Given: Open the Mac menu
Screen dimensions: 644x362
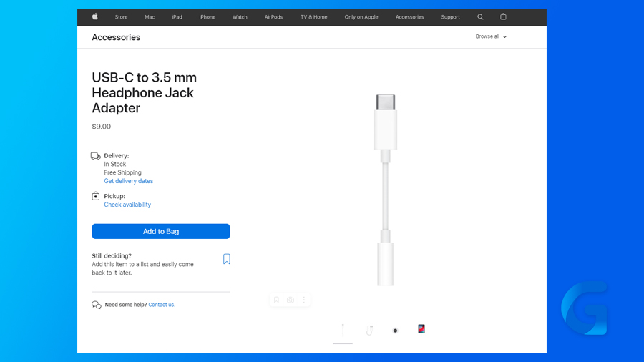Looking at the screenshot, I should tap(150, 17).
